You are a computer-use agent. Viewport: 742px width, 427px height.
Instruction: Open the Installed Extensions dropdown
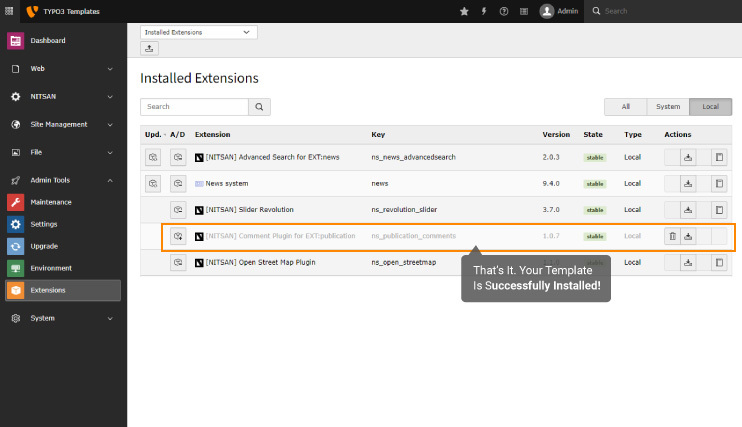click(198, 32)
